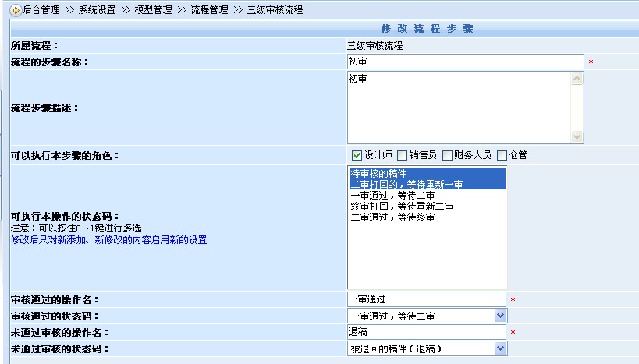Navigate to 模型管理 in breadcrumb
Screen dimensions: 639x364
[x=153, y=10]
